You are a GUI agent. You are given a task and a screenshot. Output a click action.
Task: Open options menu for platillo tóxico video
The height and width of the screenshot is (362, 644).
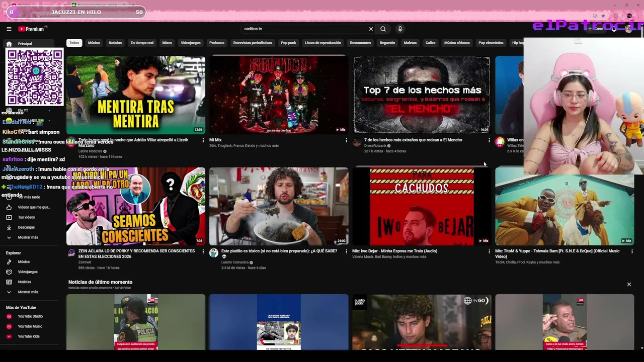point(346,251)
